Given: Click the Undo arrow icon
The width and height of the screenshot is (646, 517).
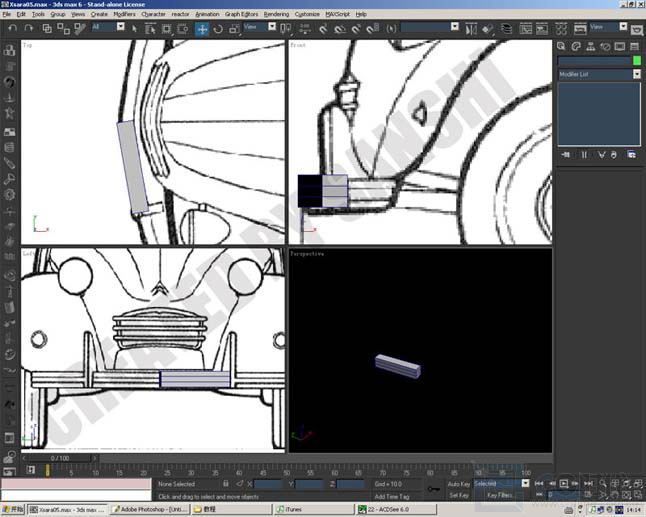Looking at the screenshot, I should (13, 28).
